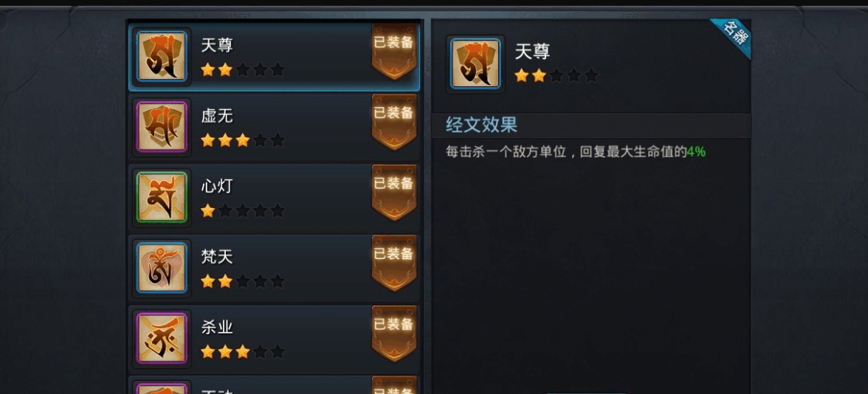The image size is (868, 394).
Task: Select the green-bordered 心灯 scripture icon
Action: pos(162,197)
